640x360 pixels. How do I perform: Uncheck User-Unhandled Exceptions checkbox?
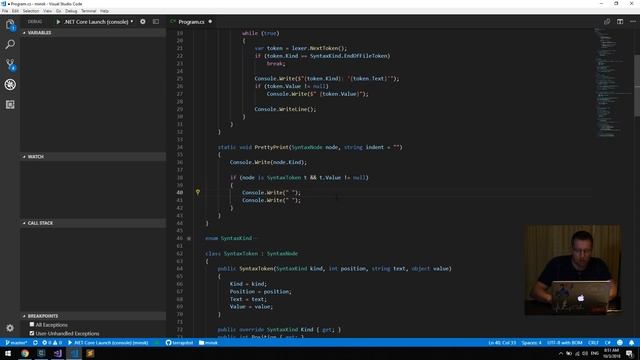(x=32, y=333)
